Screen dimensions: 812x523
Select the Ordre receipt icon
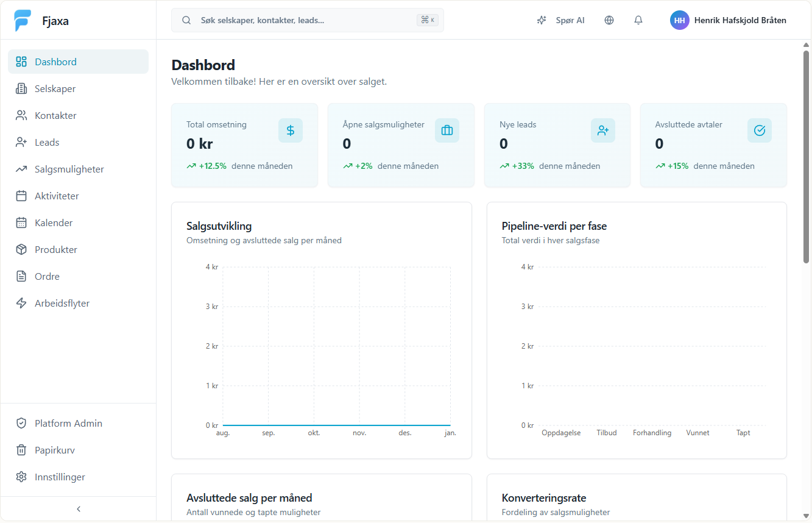click(21, 276)
